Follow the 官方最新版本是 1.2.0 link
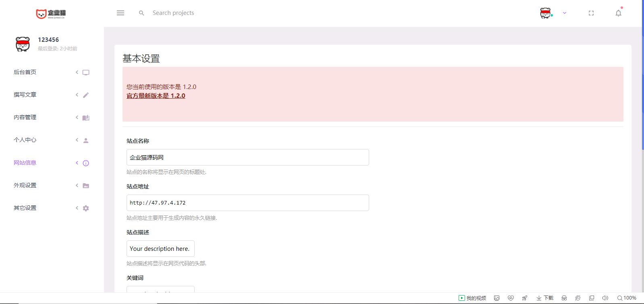Screen dimensions: 644x304 (x=156, y=96)
